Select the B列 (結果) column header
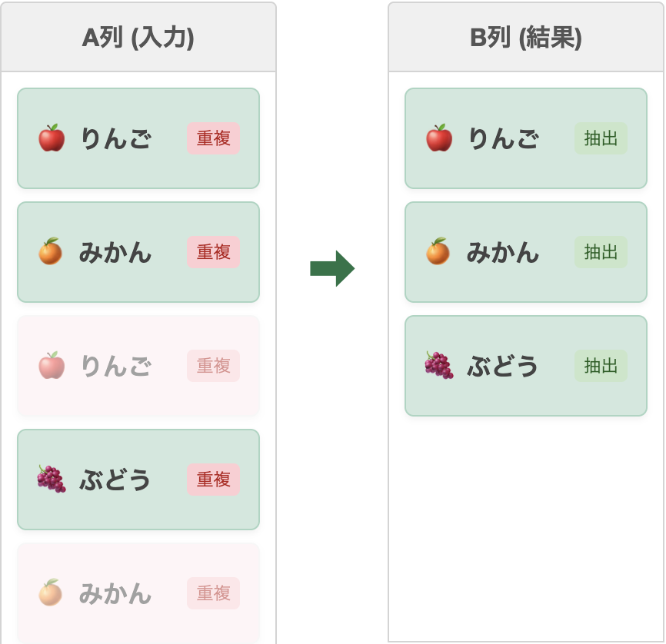The width and height of the screenshot is (666, 644). tap(526, 38)
